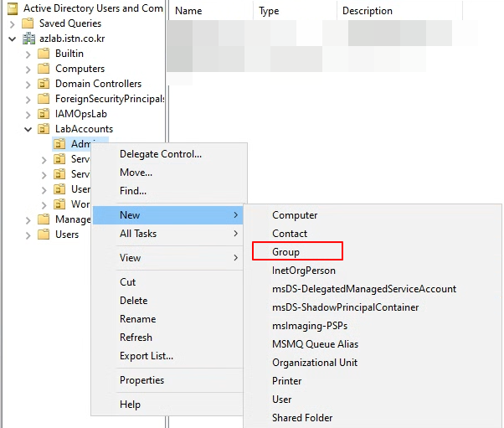The height and width of the screenshot is (428, 504).
Task: Expand the Domain Controllers node
Action: point(28,85)
